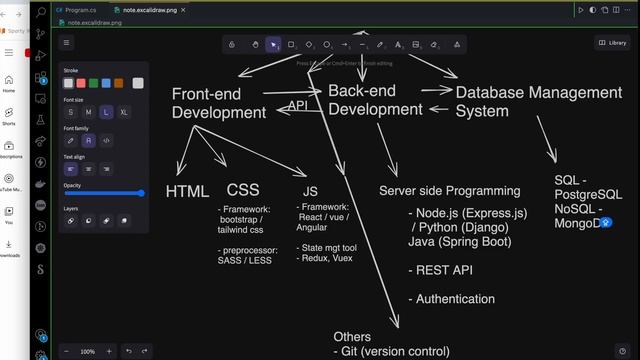The width and height of the screenshot is (640, 360).
Task: Open the Docker whale view
Action: [x=40, y=184]
